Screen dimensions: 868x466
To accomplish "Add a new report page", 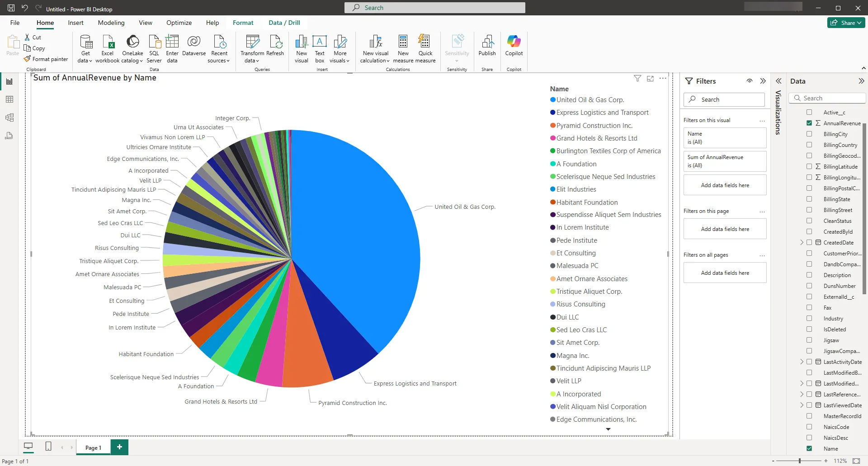I will click(x=119, y=447).
